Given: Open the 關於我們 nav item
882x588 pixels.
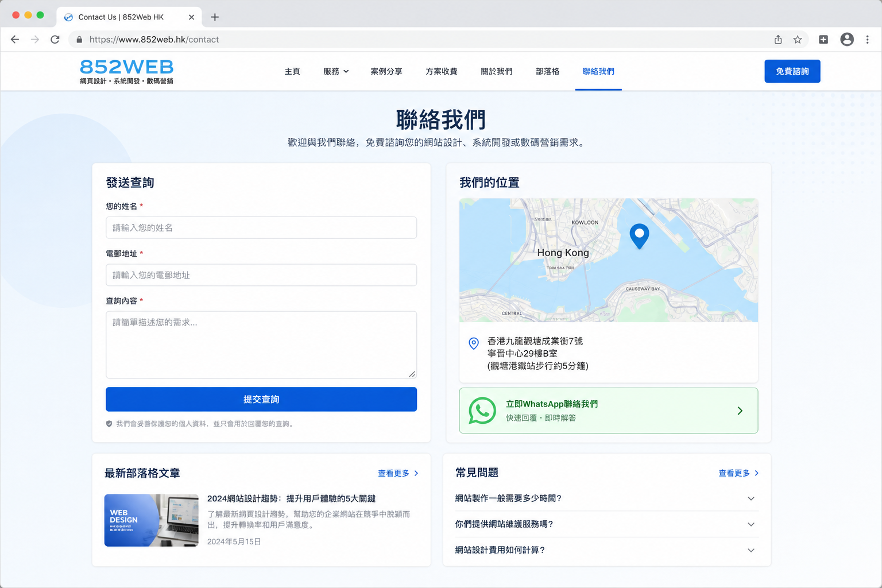Looking at the screenshot, I should point(497,71).
